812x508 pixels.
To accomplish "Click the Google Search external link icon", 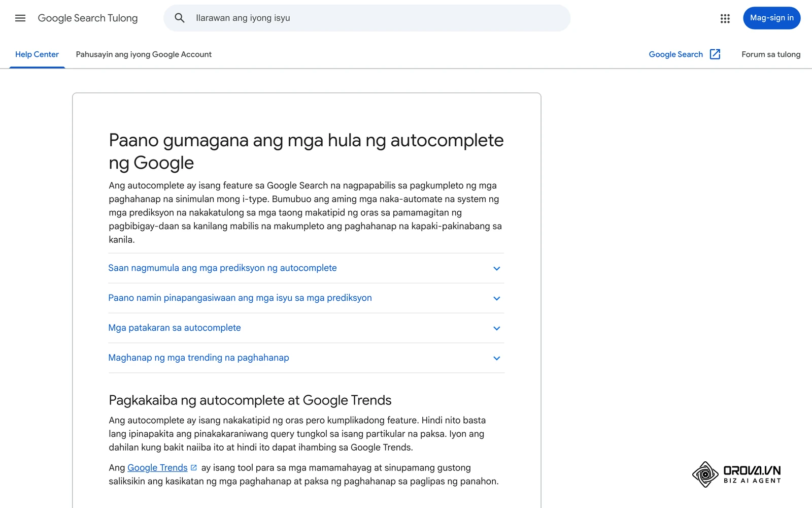I will click(715, 54).
